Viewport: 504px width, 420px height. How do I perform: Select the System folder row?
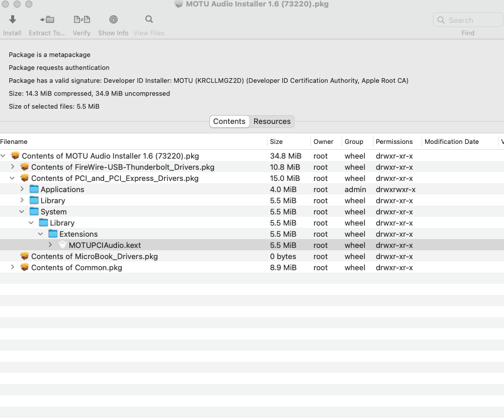click(x=54, y=212)
